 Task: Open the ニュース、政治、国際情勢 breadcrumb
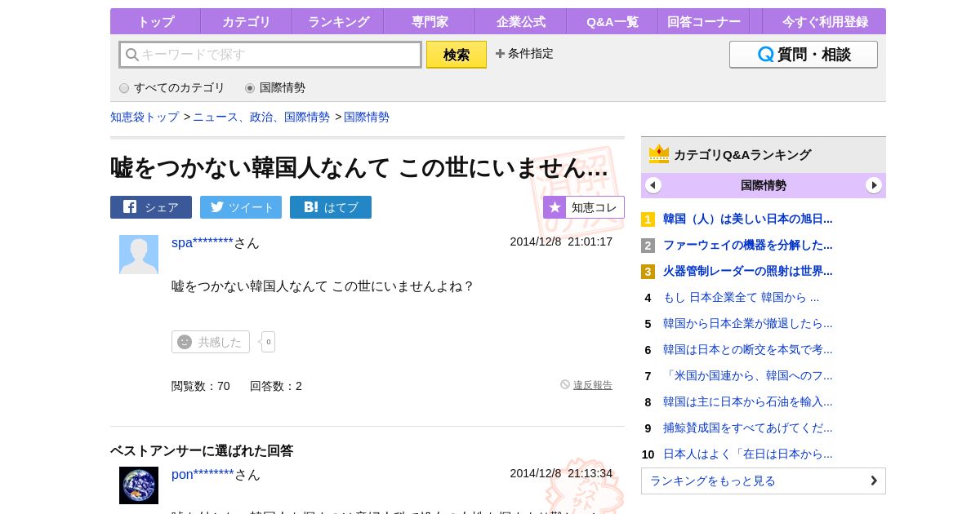pos(261,117)
